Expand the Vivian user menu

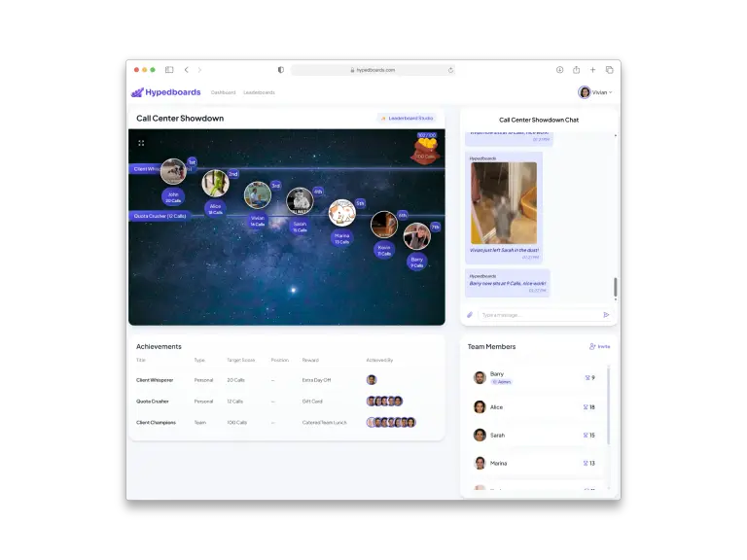(602, 92)
